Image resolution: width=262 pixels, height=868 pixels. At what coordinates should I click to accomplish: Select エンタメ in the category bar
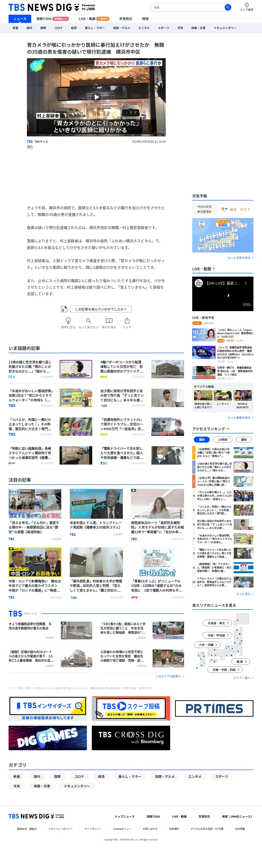[x=144, y=28]
